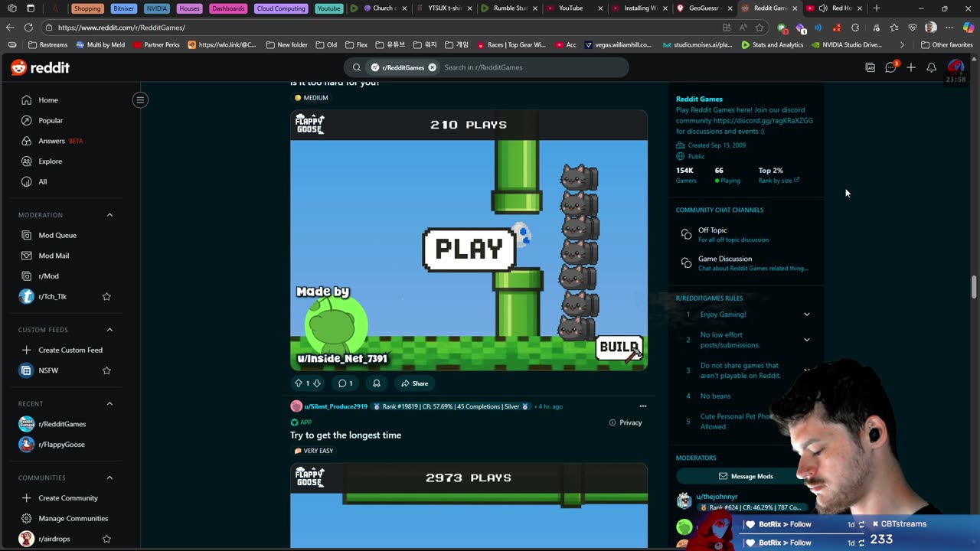
Task: Open the Reddit home logo
Action: click(40, 67)
